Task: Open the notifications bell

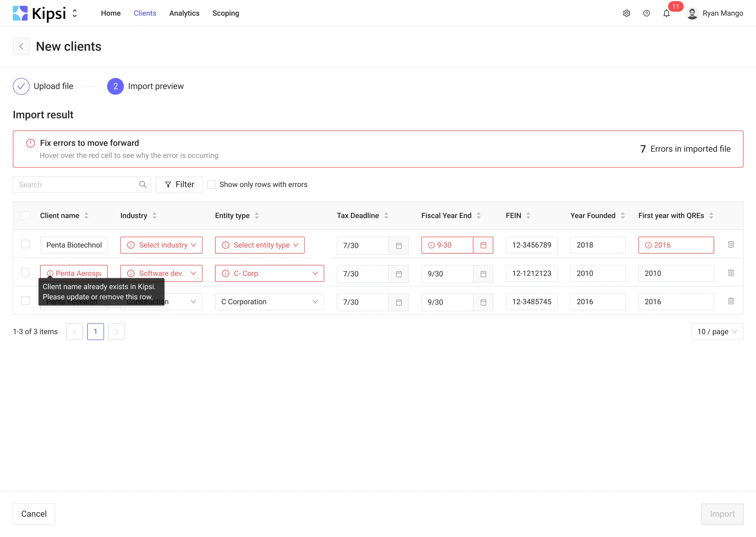Action: pos(666,13)
